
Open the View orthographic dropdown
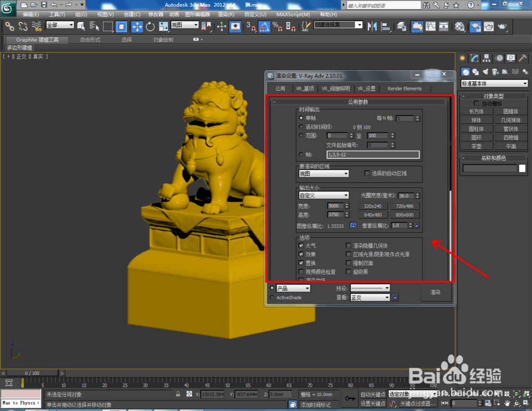[x=370, y=297]
